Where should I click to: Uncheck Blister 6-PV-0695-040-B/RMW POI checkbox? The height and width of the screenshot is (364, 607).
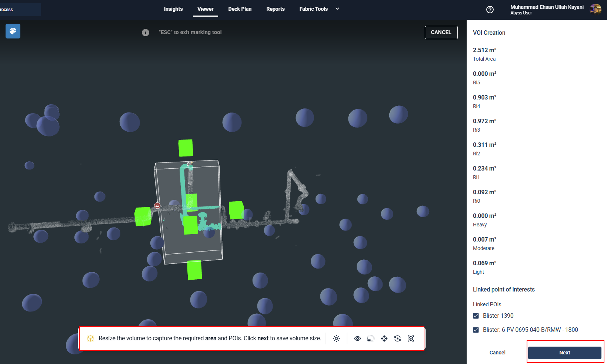tap(476, 330)
